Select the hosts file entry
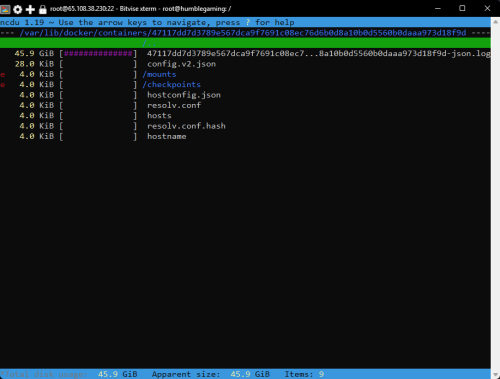The image size is (500, 379). pyautogui.click(x=159, y=116)
